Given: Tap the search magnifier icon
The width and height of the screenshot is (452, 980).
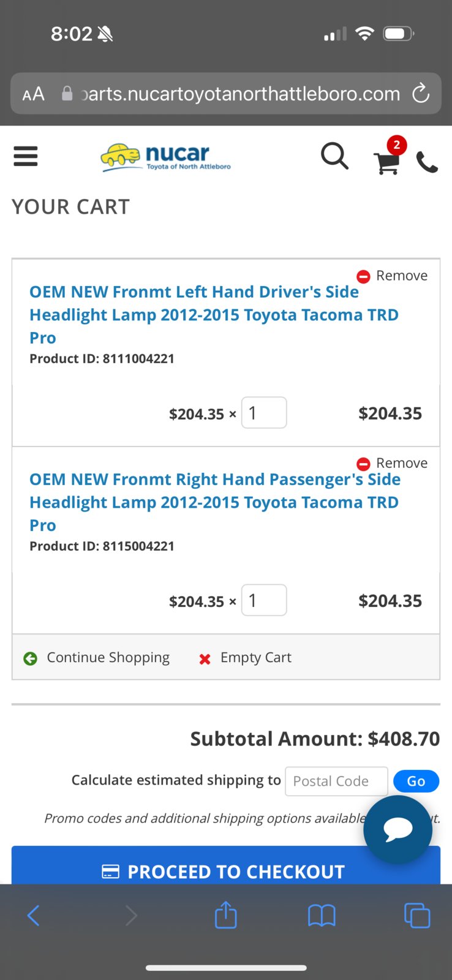Looking at the screenshot, I should pos(334,156).
